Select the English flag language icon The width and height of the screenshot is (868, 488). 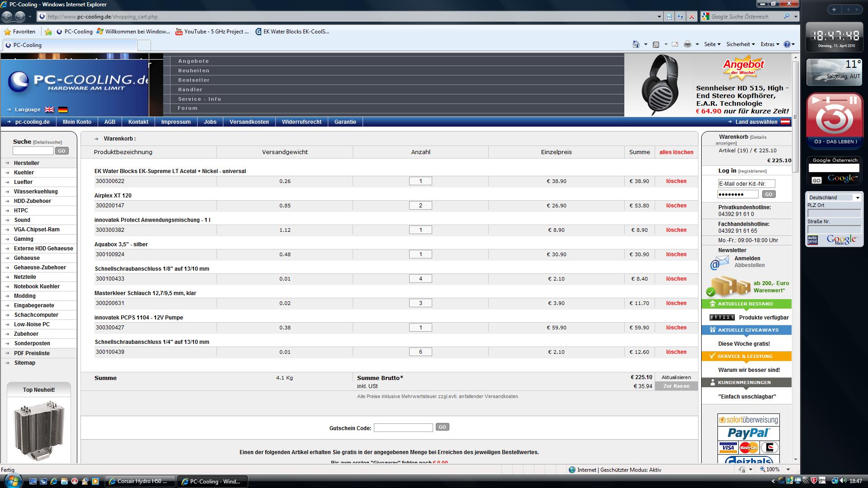tap(49, 109)
